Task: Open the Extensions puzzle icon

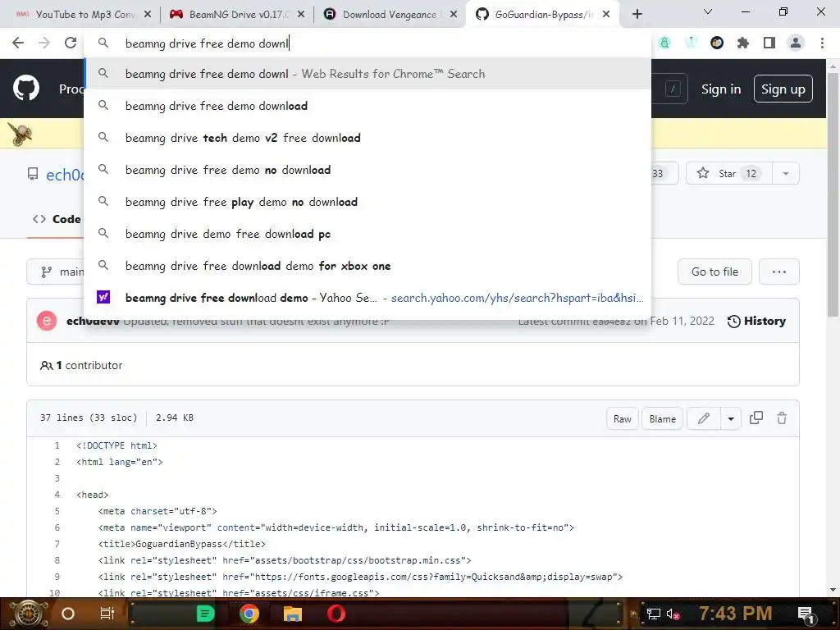Action: pyautogui.click(x=743, y=43)
